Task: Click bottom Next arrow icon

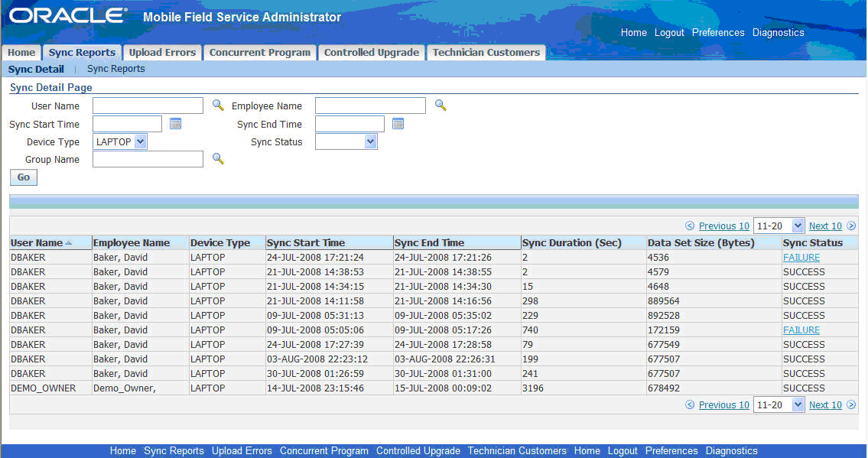Action: point(851,404)
